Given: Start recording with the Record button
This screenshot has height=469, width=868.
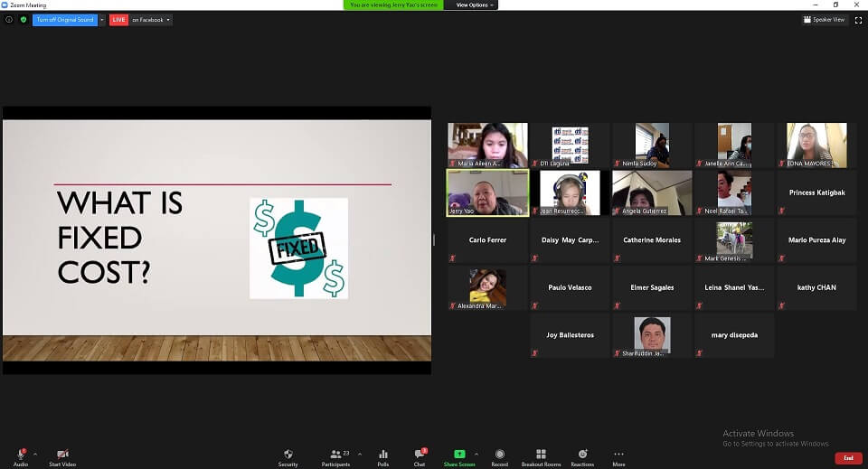Looking at the screenshot, I should click(499, 455).
